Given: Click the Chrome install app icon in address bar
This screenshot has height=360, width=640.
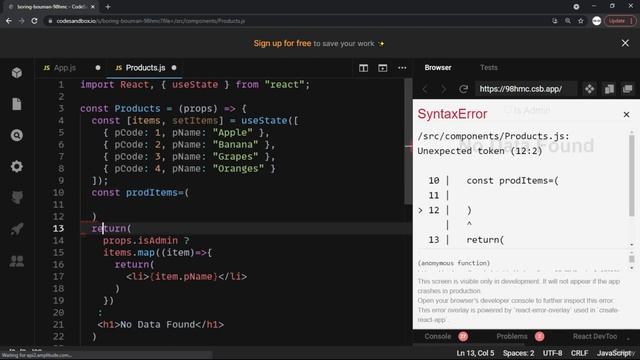Looking at the screenshot, I should pyautogui.click(x=554, y=21).
